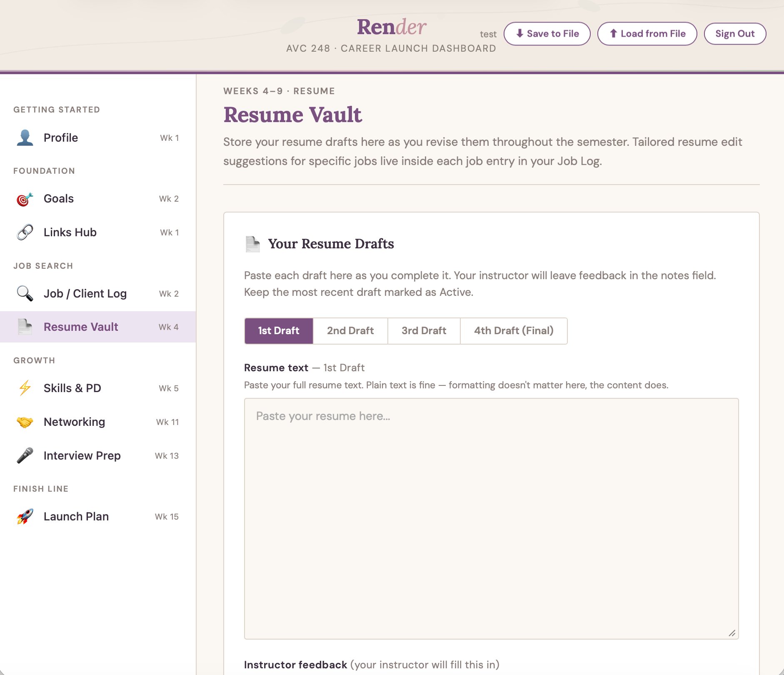784x675 pixels.
Task: Click the 'Your Resume Drafts' card title
Action: point(331,244)
